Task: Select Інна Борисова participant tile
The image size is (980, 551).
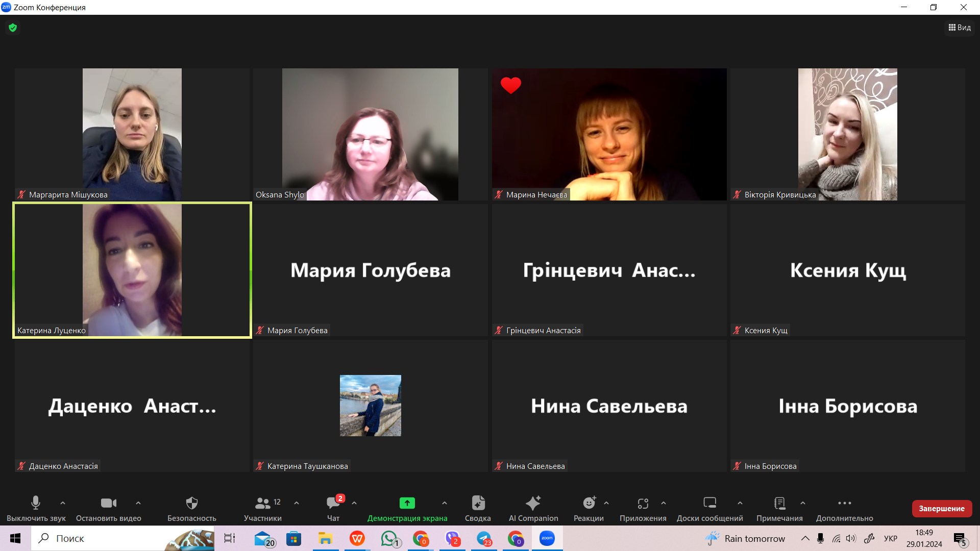Action: pos(848,406)
